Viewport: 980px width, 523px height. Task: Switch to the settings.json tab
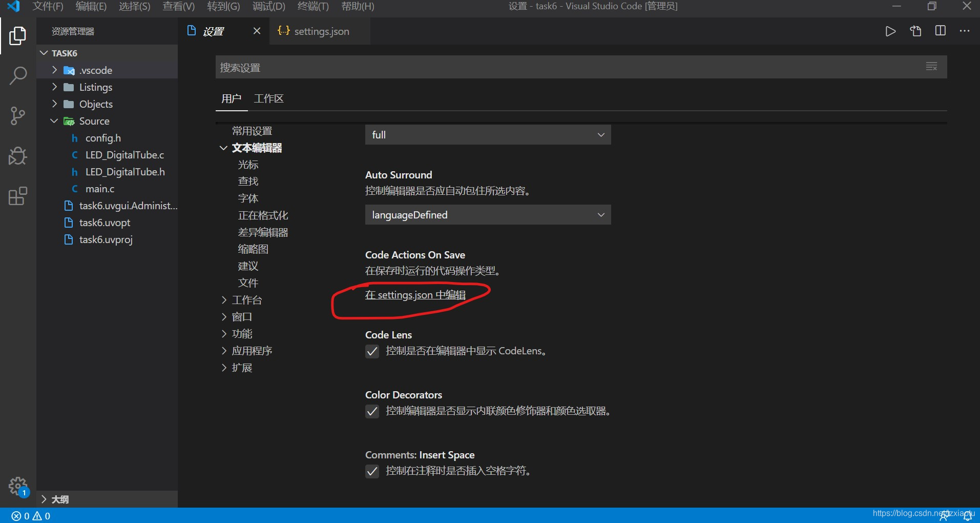[319, 31]
